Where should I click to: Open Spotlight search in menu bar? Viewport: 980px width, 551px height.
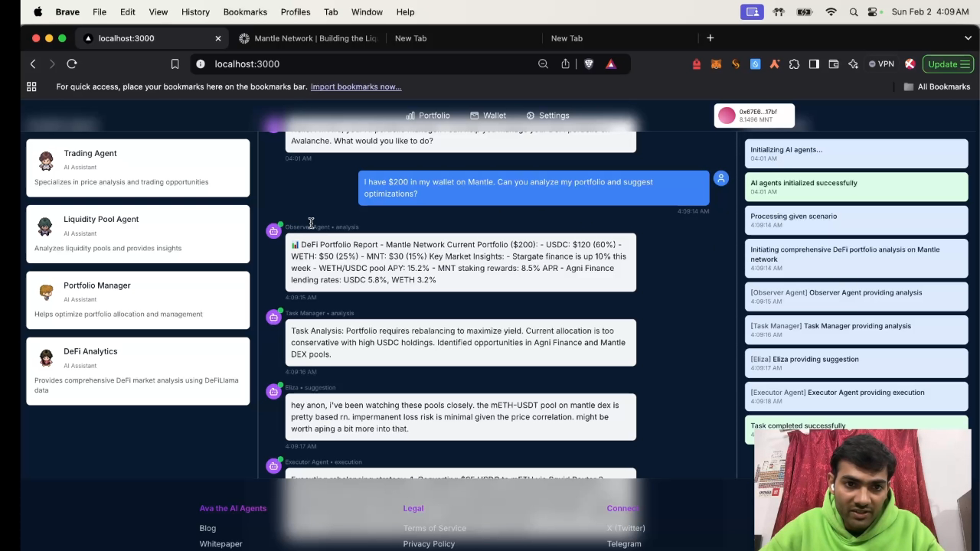853,11
